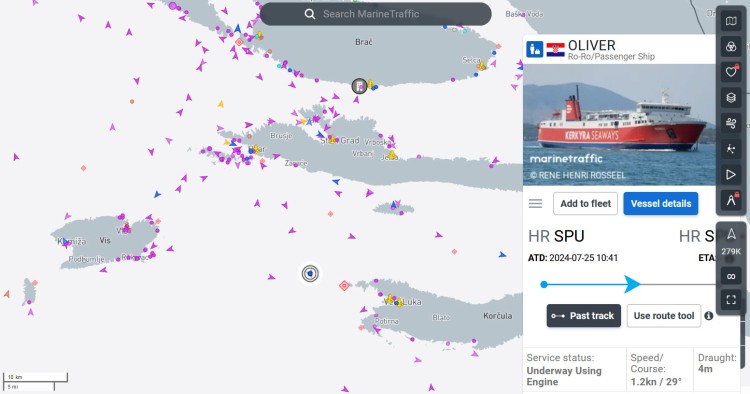Screen dimensions: 750x394
Task: Open the map layers stack icon
Action: (731, 98)
